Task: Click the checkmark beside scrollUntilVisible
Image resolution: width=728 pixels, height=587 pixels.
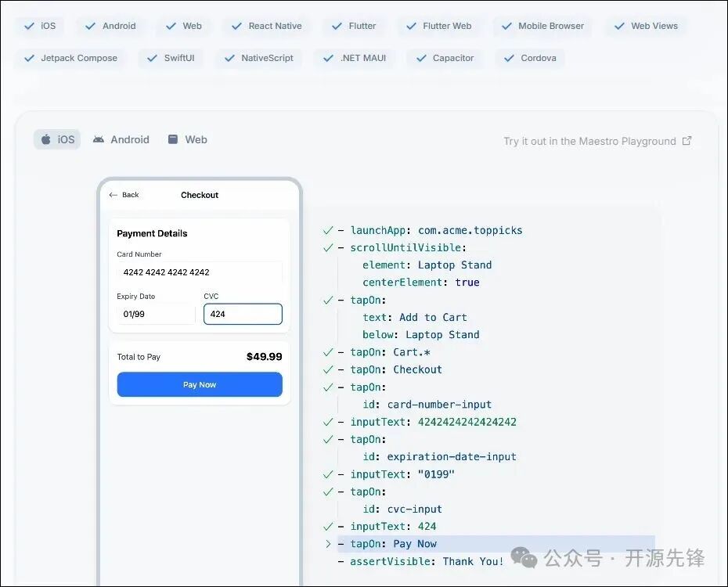Action: point(328,248)
